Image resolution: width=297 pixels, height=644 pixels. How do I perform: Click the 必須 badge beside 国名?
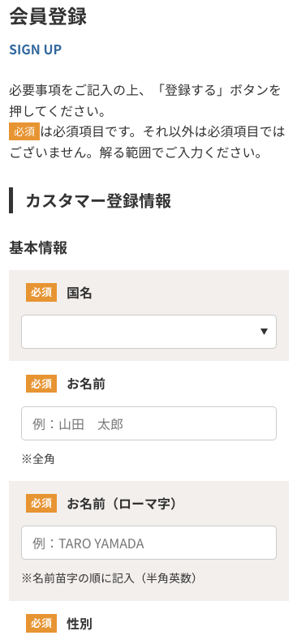pyautogui.click(x=41, y=293)
